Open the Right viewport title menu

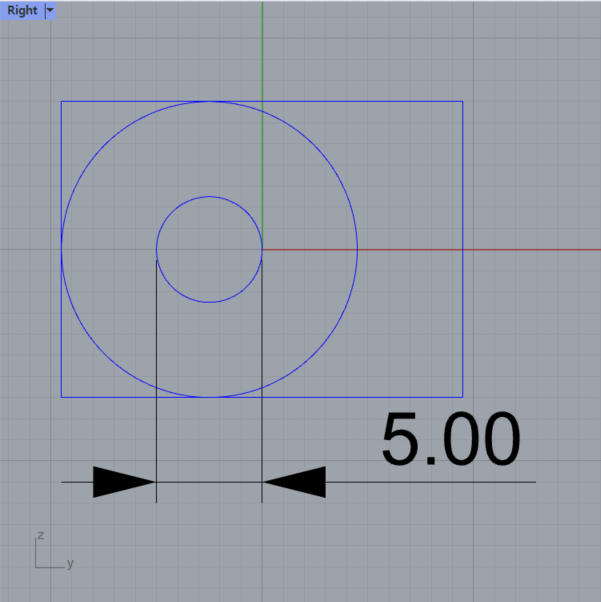coord(22,10)
